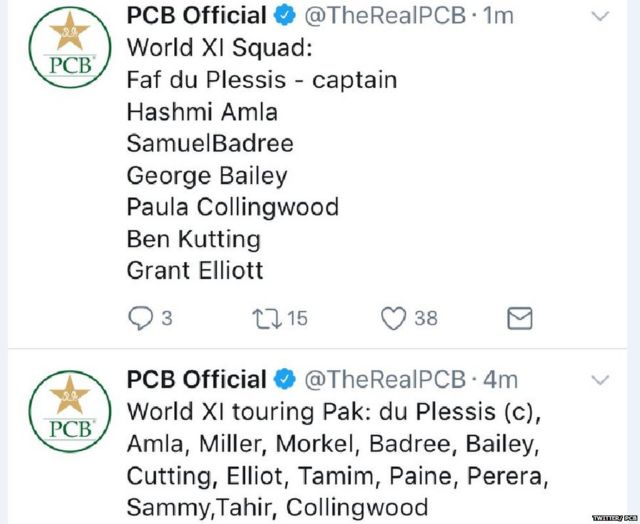Open the World XI touring Pak tweet text
The image size is (640, 524).
coord(337,460)
